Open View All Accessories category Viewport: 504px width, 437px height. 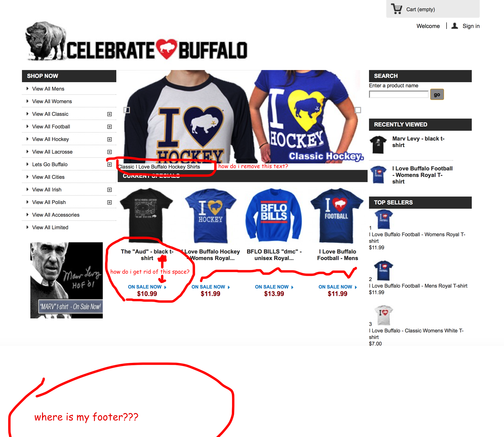(x=56, y=215)
